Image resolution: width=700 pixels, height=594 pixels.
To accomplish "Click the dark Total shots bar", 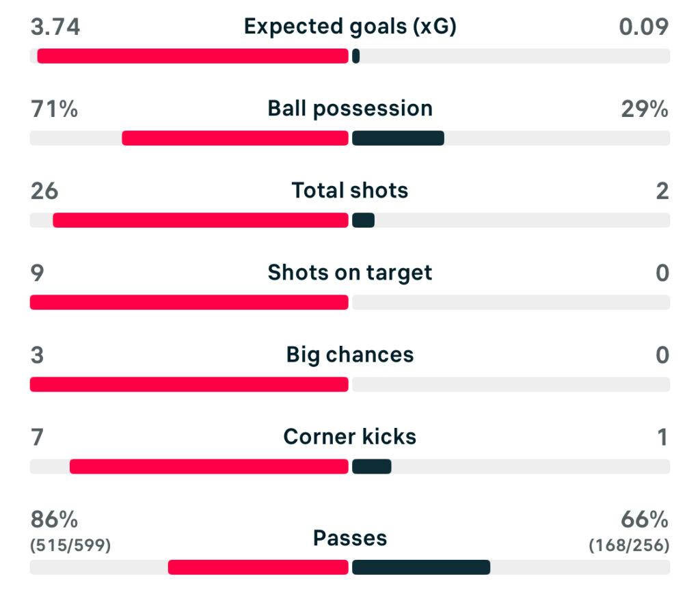I will 363,220.
